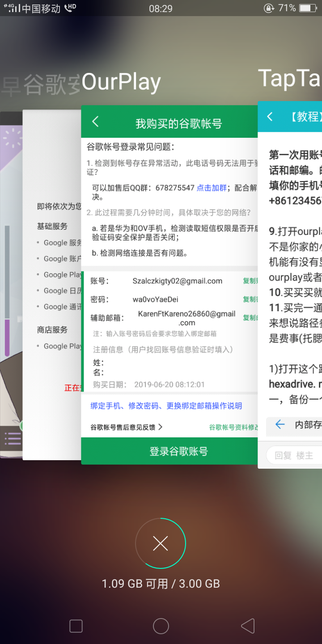The width and height of the screenshot is (322, 644).
Task: Tap the back arrow in OurPlay card
Action: point(95,122)
